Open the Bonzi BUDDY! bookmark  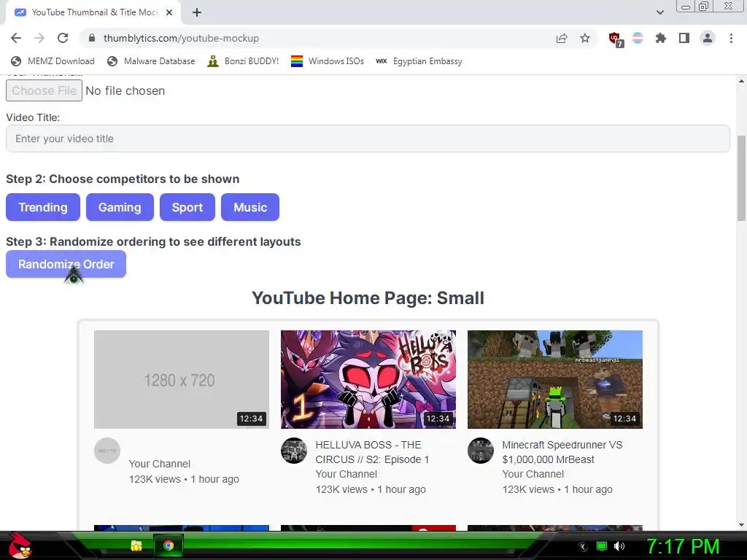[x=243, y=61]
